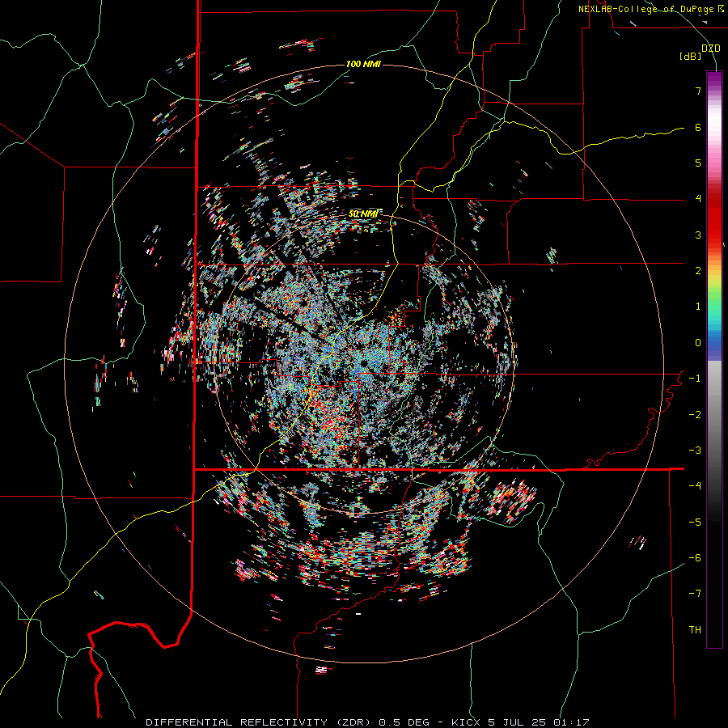Click the scale value 4 label

[x=698, y=199]
